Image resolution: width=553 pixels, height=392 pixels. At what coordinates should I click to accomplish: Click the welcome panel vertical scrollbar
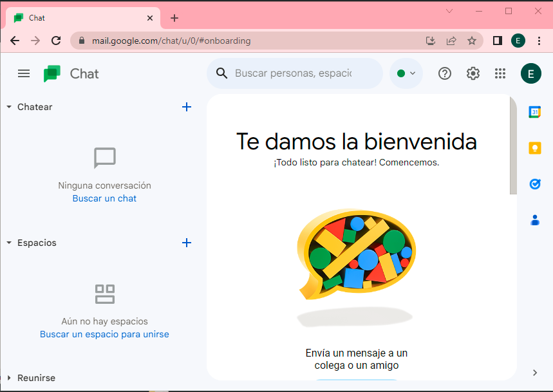pos(513,145)
